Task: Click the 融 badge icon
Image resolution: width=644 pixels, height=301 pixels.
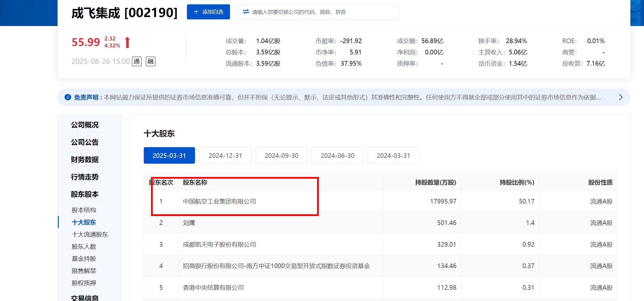Action: coord(150,61)
